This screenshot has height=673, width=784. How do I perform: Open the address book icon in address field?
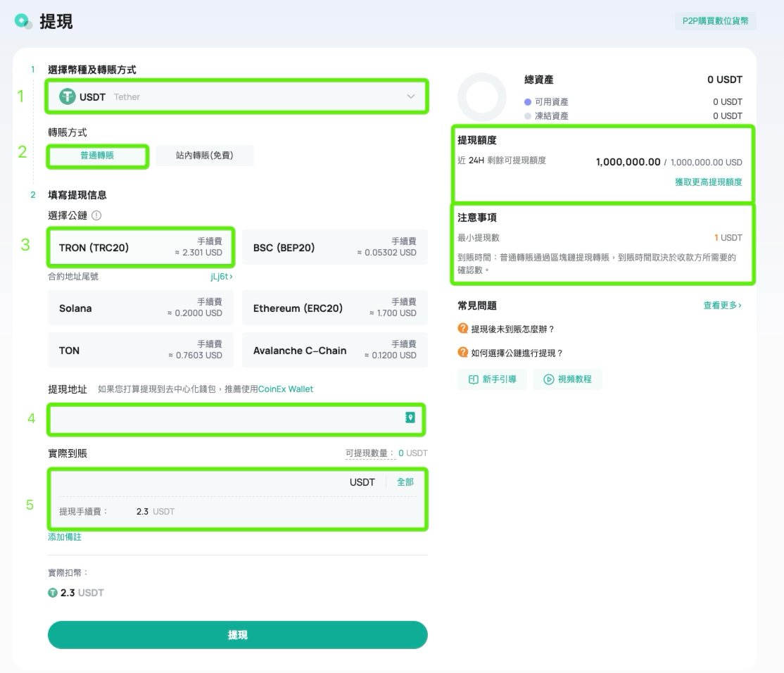[x=410, y=417]
